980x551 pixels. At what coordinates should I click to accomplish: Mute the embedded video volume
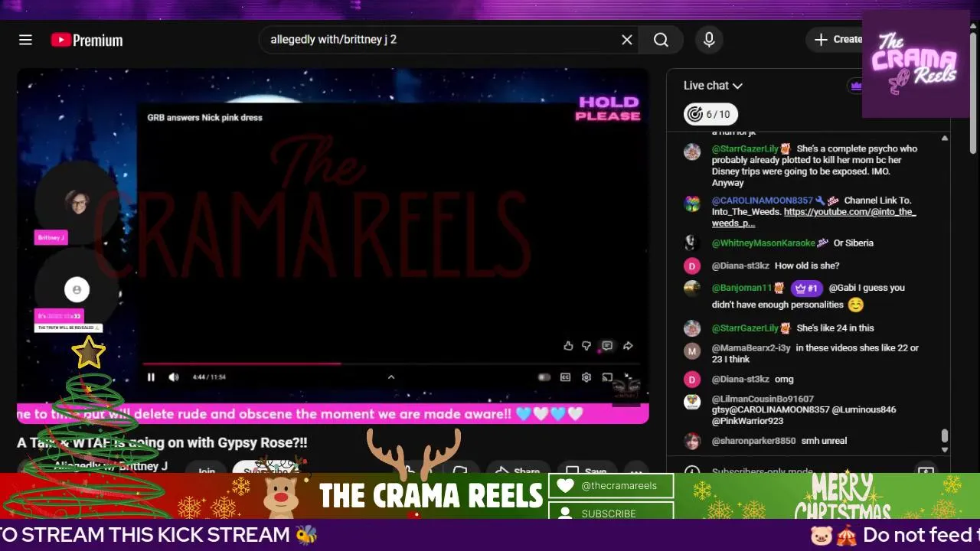tap(174, 377)
